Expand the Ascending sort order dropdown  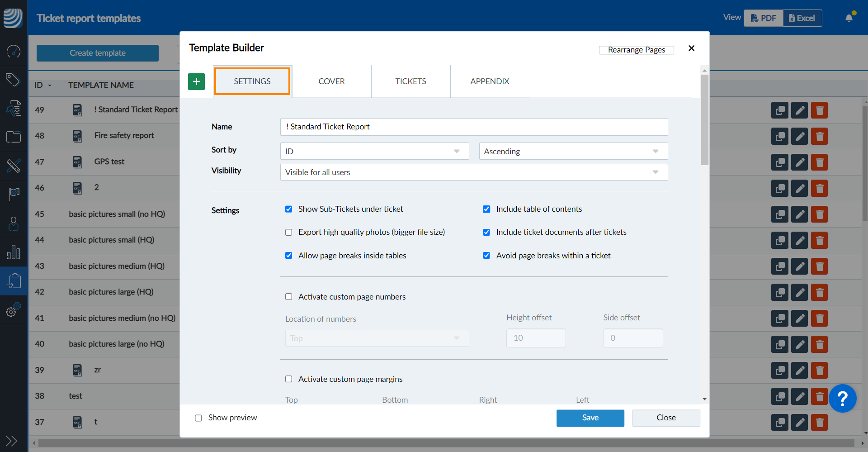(573, 152)
